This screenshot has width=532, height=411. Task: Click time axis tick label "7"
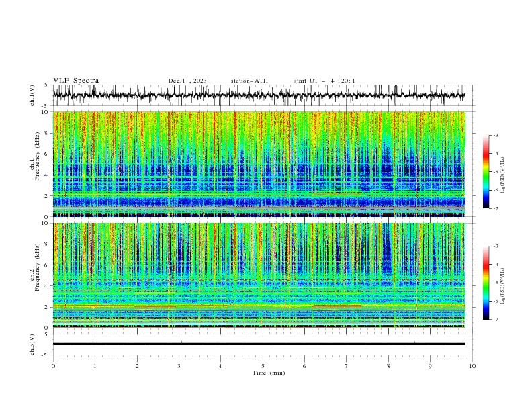(x=347, y=366)
